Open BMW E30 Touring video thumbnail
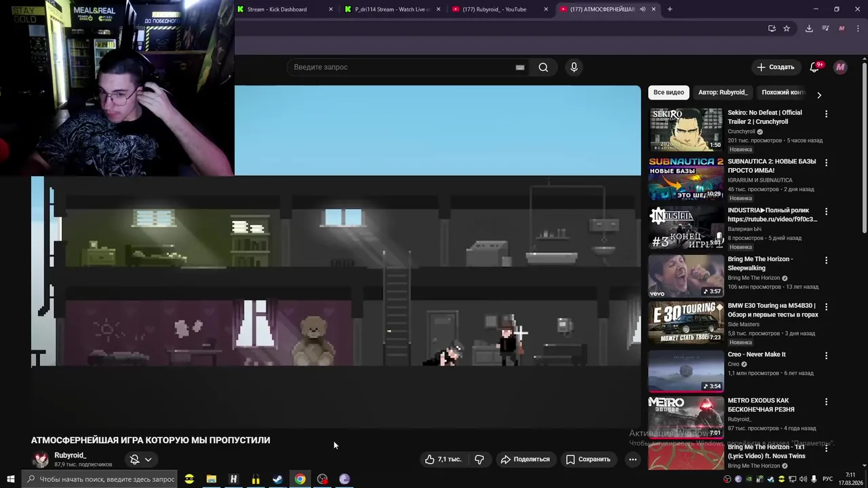868x488 pixels. (686, 323)
